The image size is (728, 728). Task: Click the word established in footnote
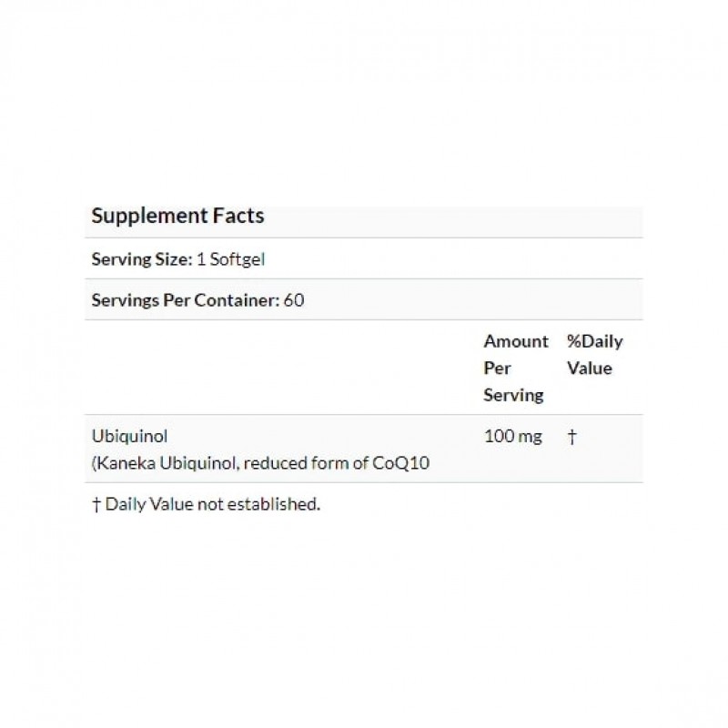280,504
